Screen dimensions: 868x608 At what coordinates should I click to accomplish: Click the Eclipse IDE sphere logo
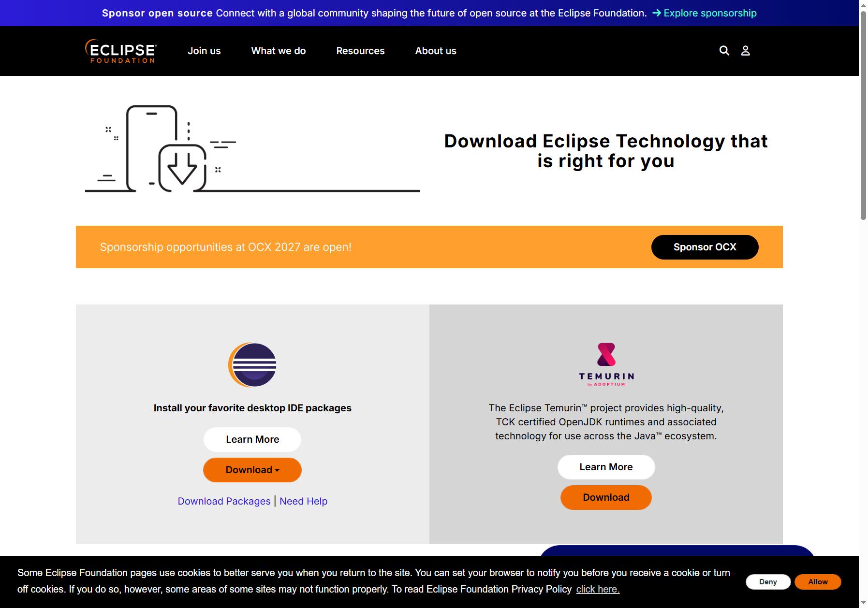coord(252,365)
